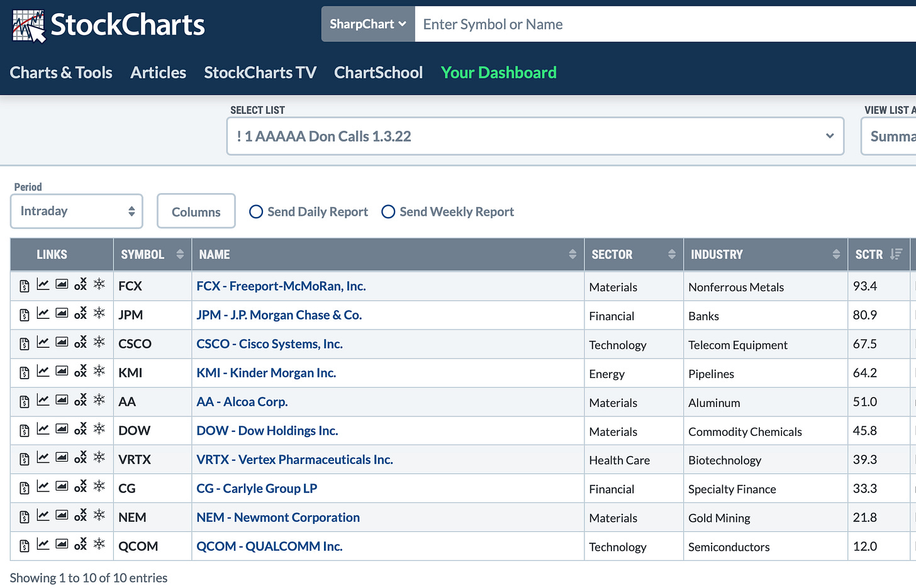
Task: Open DOW - Dow Holdings link
Action: (x=267, y=431)
